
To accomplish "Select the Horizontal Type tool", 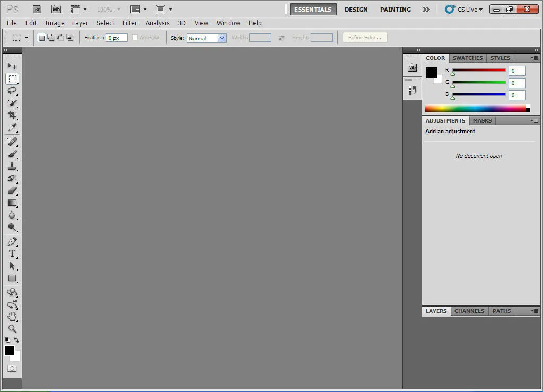I will [12, 254].
